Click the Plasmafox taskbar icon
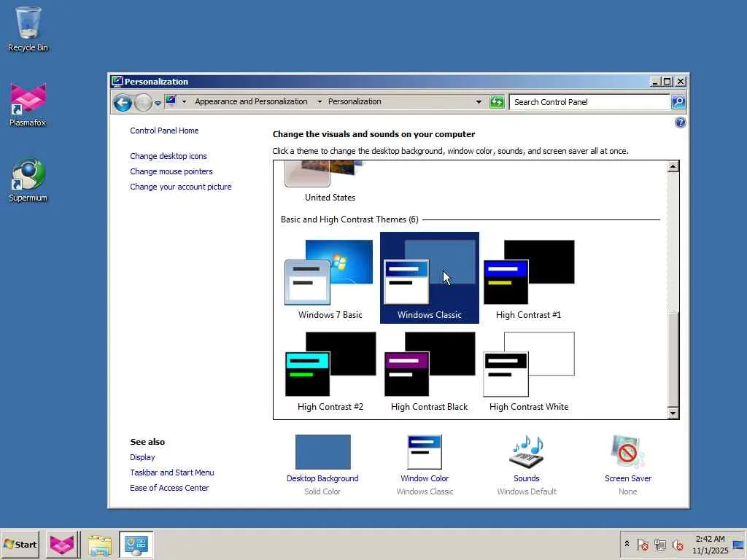 (62, 544)
